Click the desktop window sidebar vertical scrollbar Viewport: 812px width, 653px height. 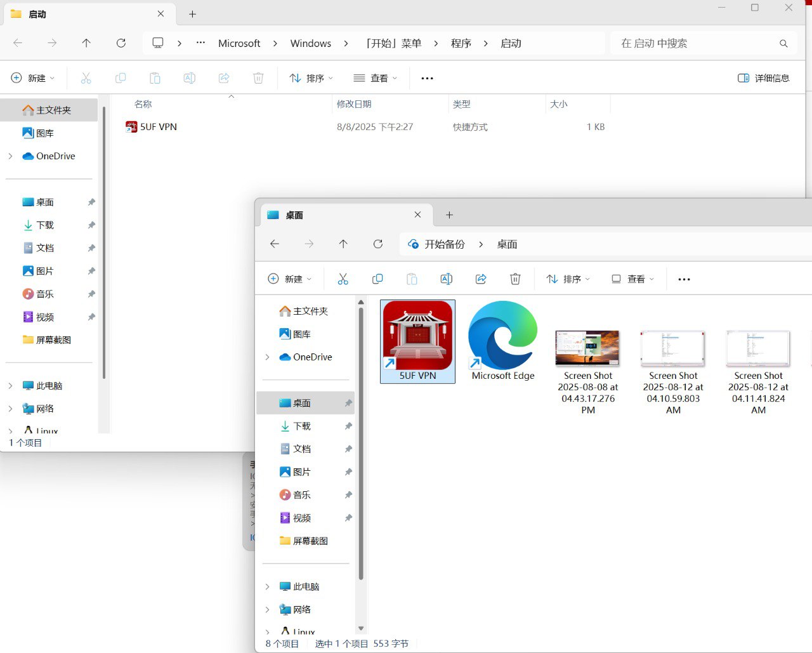361,444
